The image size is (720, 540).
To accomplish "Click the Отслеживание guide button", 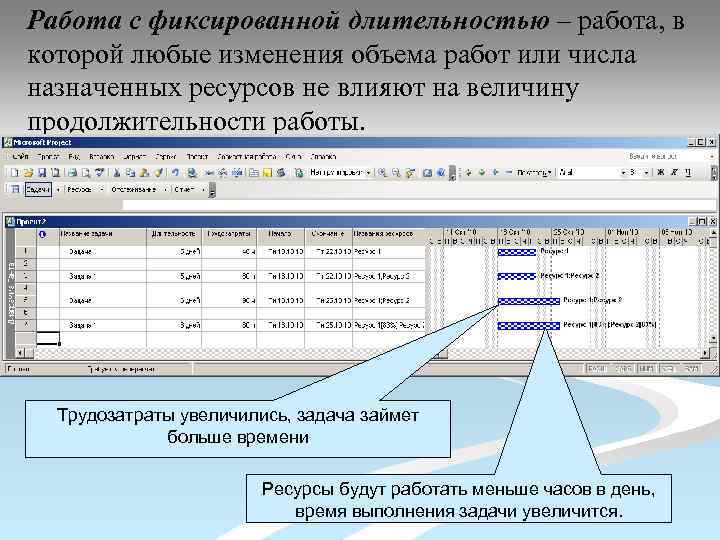I will point(134,189).
